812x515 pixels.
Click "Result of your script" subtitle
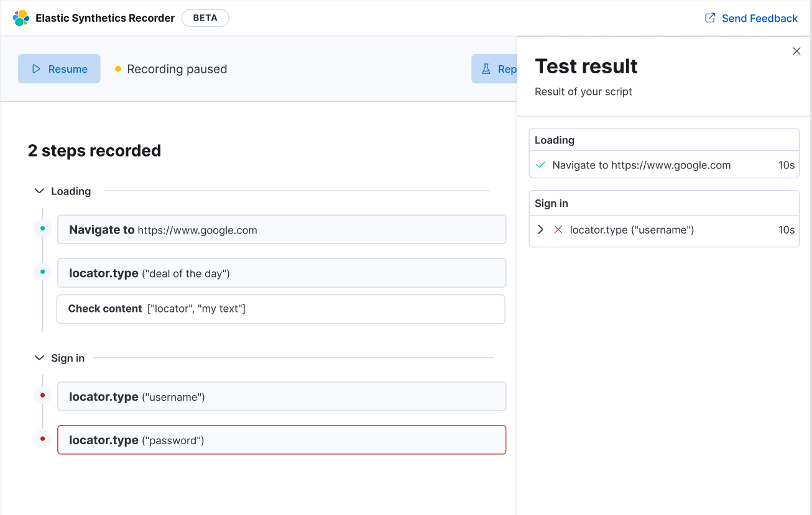[583, 91]
